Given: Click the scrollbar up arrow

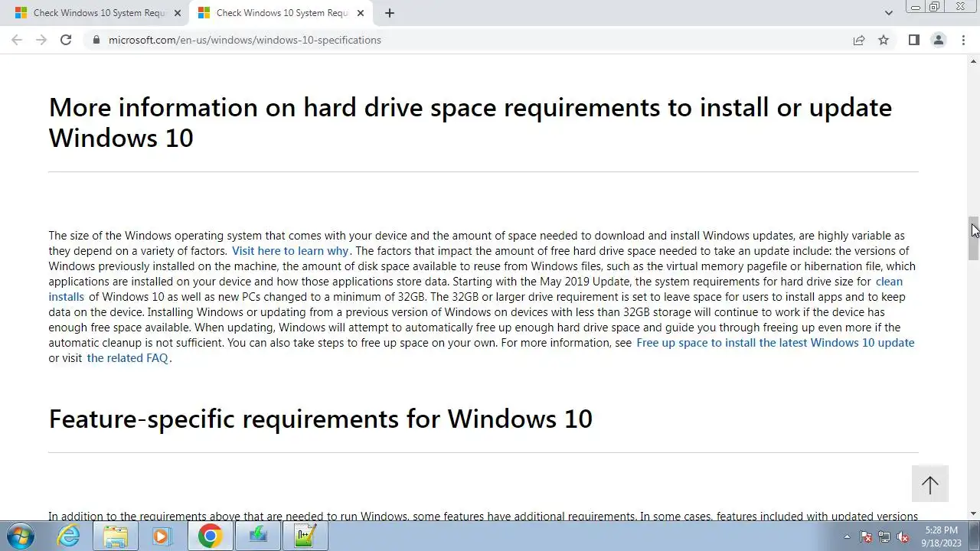Looking at the screenshot, I should tap(974, 60).
